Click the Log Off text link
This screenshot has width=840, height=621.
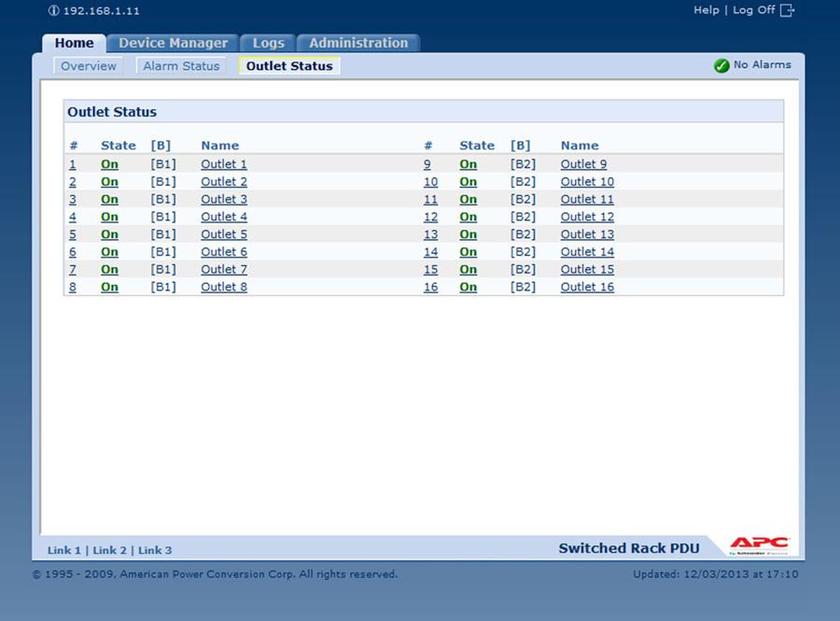(x=753, y=10)
